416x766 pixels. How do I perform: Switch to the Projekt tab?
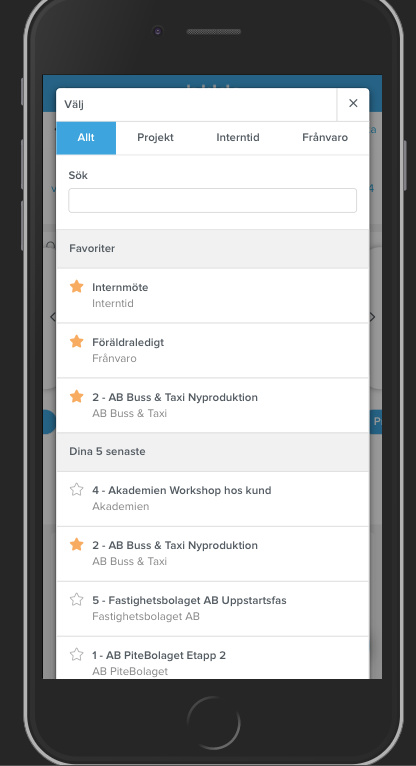point(155,138)
